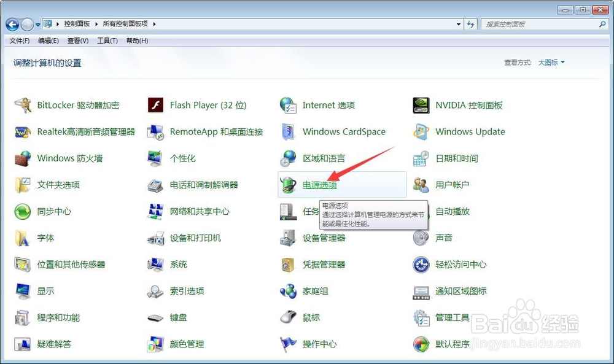Open 文件(F) menu

[20, 41]
